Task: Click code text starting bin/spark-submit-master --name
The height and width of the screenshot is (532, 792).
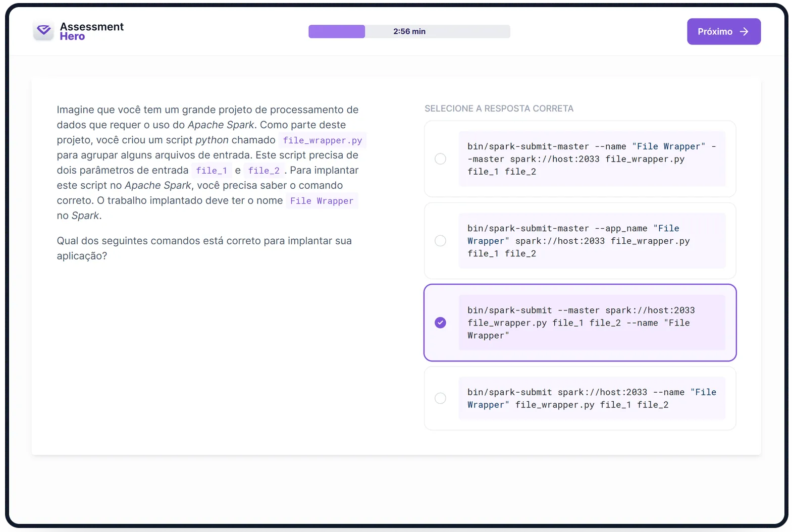Action: (592, 159)
